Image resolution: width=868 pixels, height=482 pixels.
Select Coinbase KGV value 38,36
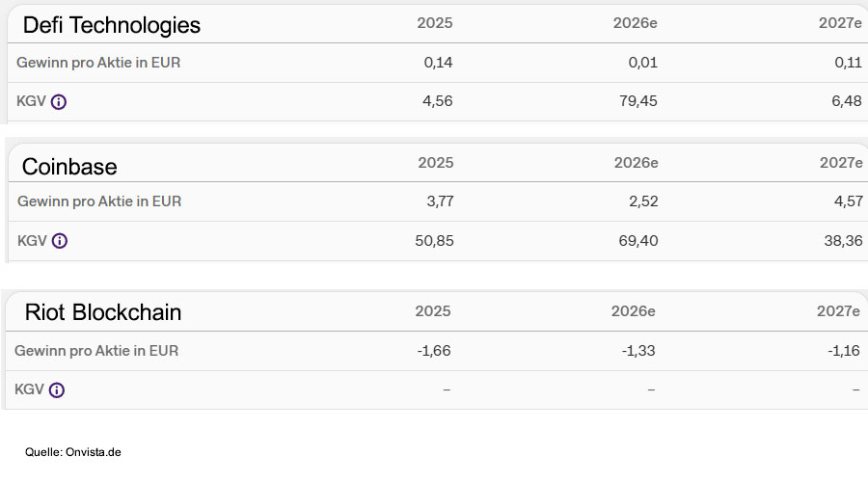(x=843, y=240)
